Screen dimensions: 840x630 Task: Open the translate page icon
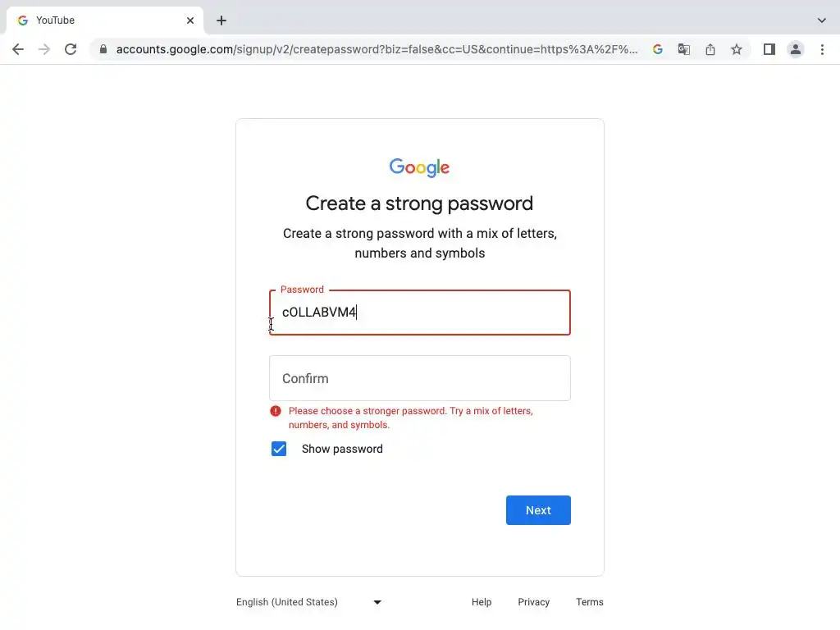(683, 49)
